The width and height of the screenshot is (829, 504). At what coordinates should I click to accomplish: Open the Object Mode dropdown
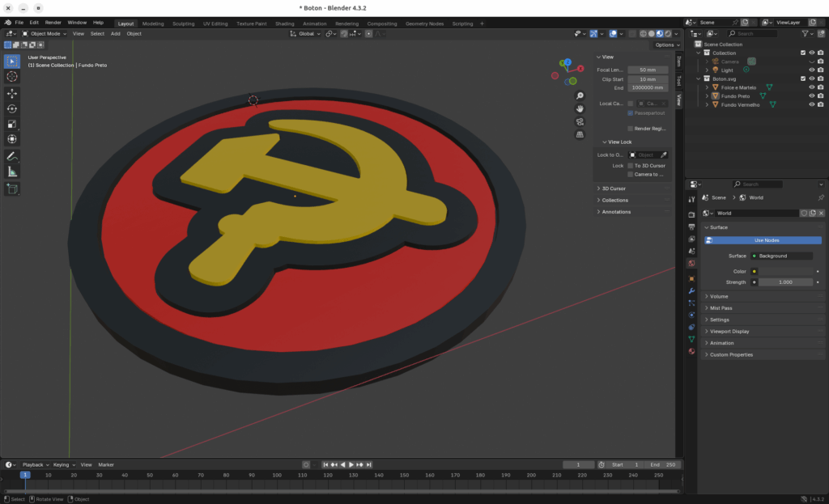coord(45,34)
